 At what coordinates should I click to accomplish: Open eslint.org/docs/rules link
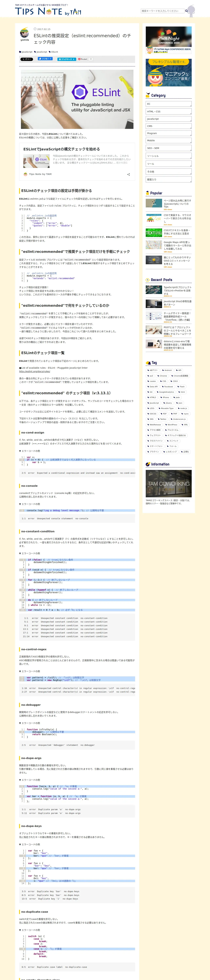(35, 371)
